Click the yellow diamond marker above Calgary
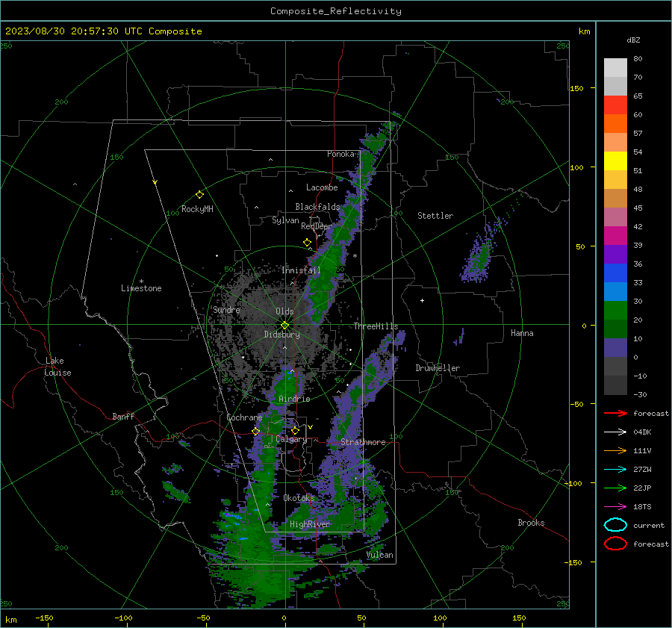 [x=295, y=430]
